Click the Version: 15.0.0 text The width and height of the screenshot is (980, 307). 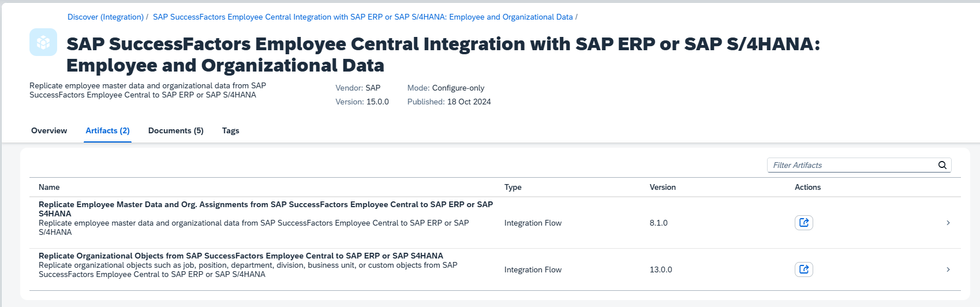pyautogui.click(x=362, y=102)
